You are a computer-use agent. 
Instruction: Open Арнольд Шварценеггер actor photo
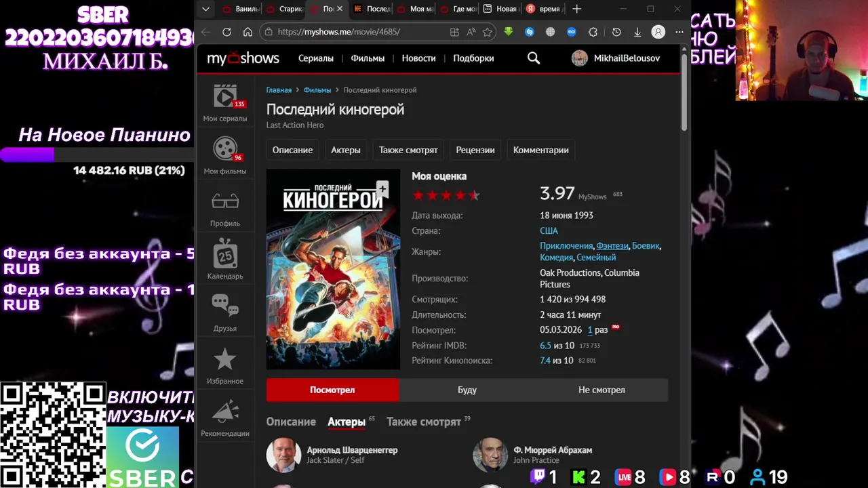283,455
